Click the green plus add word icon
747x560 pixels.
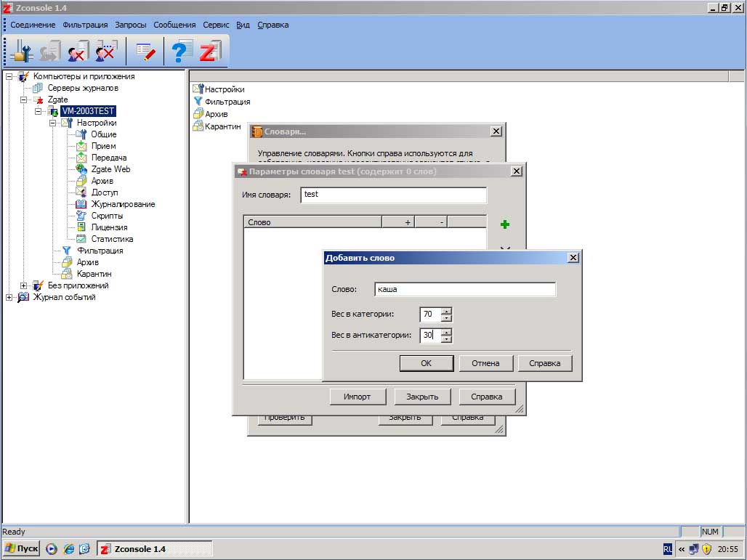coord(505,224)
